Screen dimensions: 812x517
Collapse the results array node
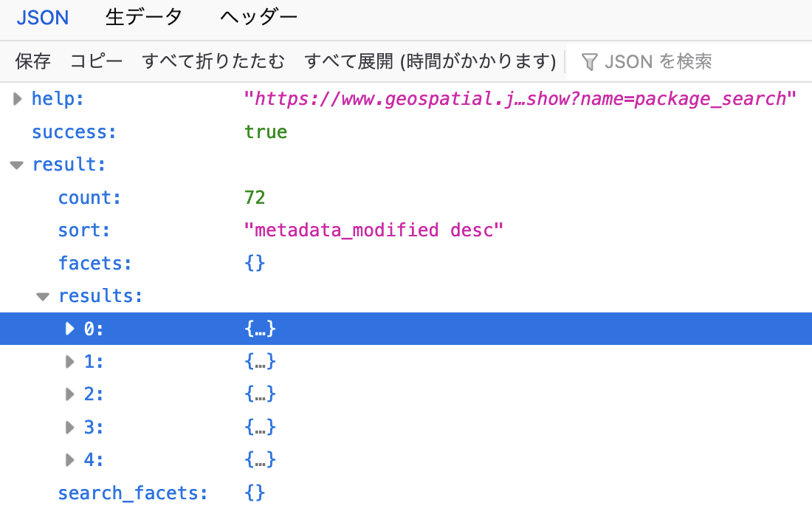coord(43,295)
